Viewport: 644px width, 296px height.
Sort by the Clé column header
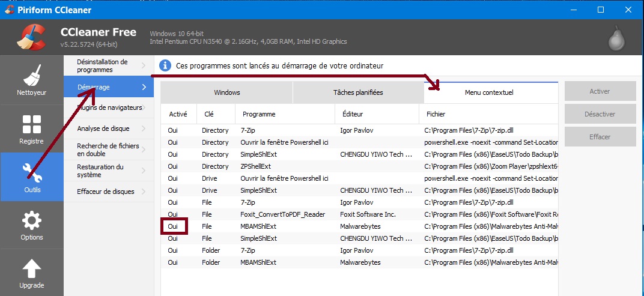(x=216, y=114)
